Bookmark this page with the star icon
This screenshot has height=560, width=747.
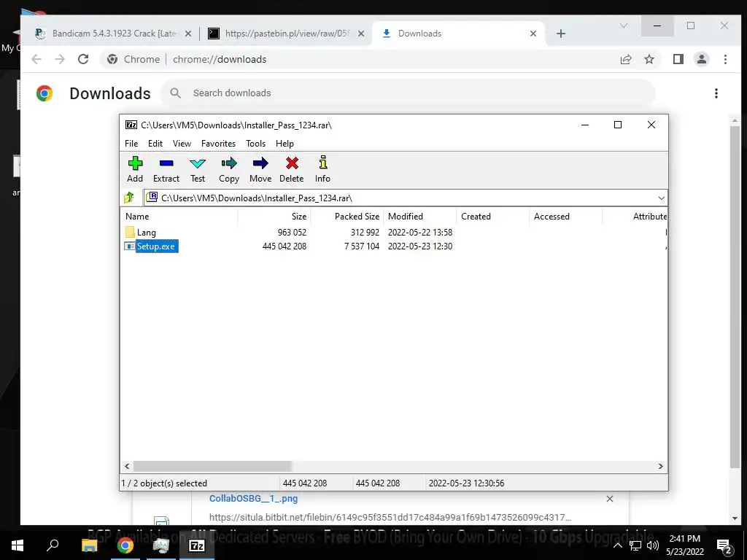[649, 60]
